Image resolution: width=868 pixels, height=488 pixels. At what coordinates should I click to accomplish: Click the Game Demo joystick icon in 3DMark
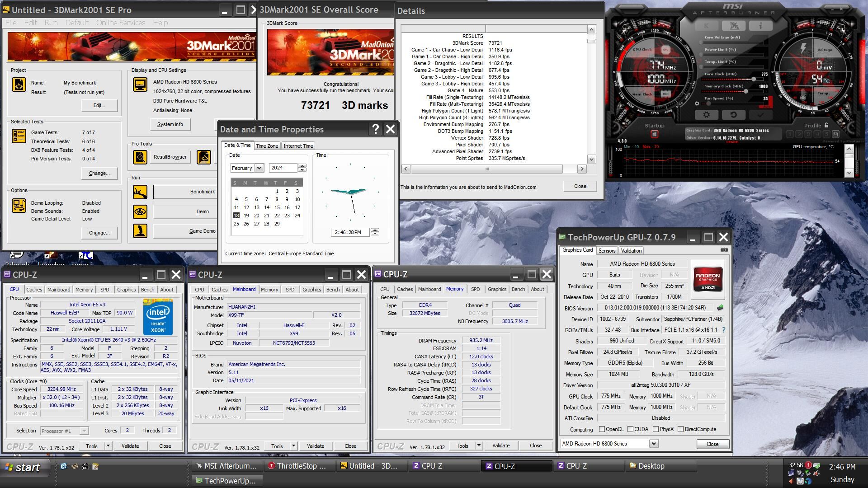(x=140, y=231)
